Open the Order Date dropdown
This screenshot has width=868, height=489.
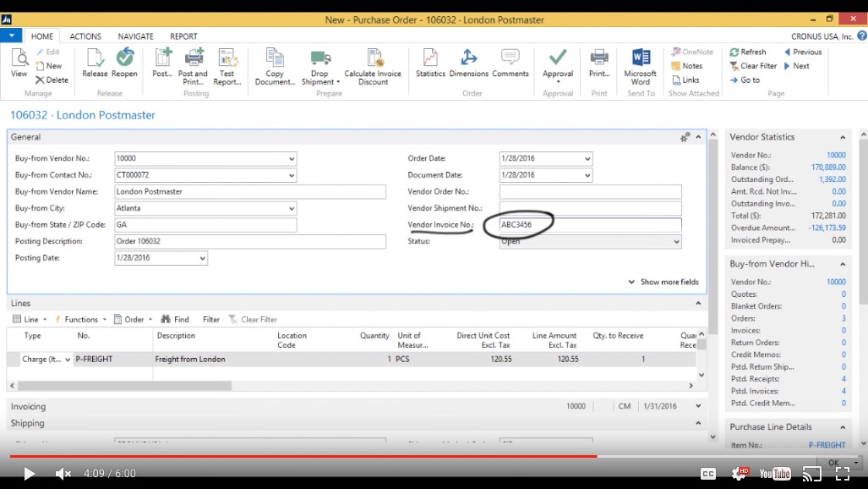pos(587,158)
